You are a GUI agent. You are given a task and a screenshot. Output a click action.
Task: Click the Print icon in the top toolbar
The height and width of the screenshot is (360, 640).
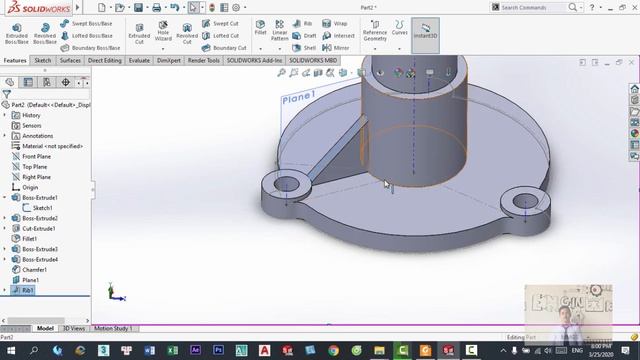coord(157,7)
